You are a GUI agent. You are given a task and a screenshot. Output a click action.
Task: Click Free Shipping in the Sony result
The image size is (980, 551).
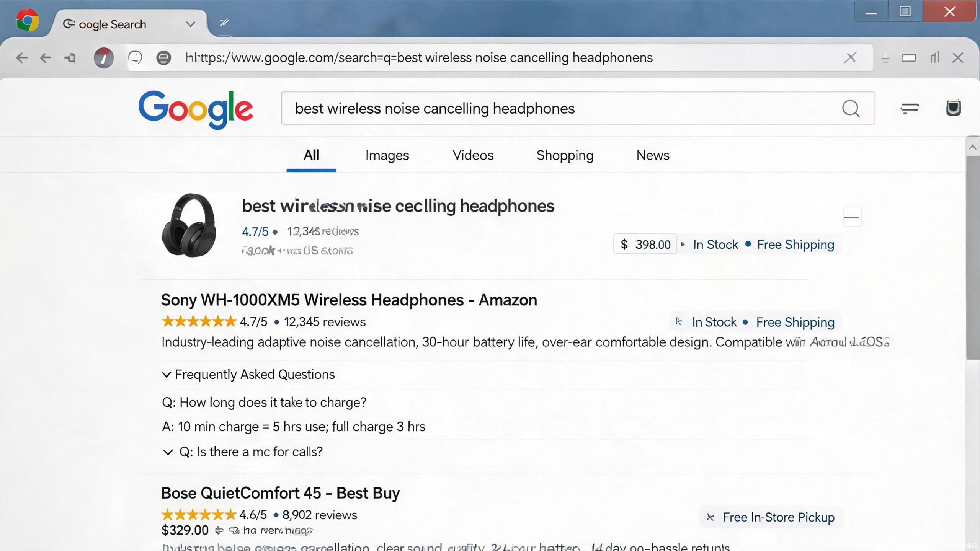point(795,322)
